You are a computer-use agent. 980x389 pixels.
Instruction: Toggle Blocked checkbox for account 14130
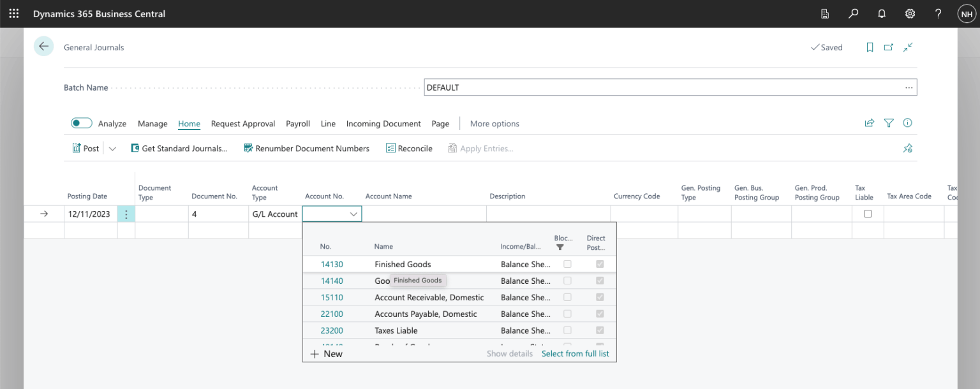567,264
